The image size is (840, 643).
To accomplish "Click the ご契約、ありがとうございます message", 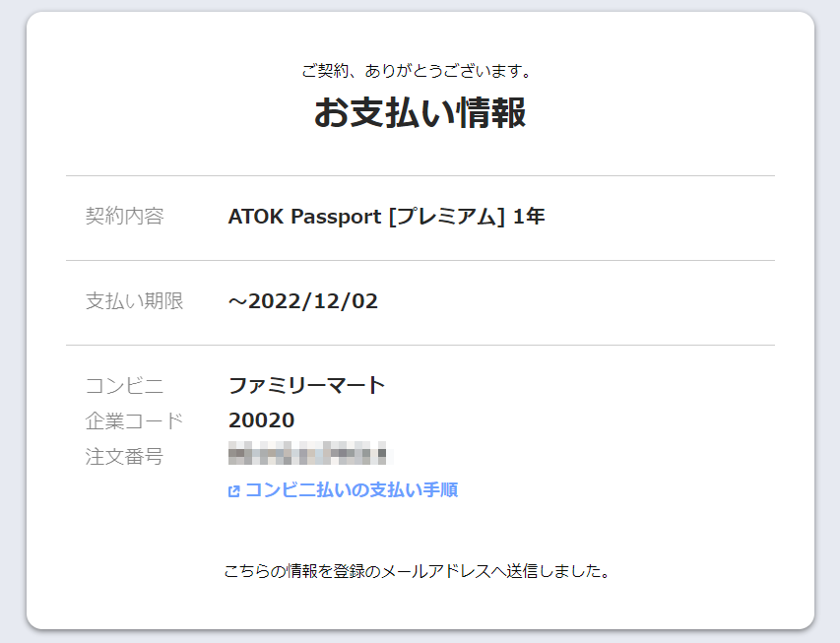I will (x=420, y=71).
